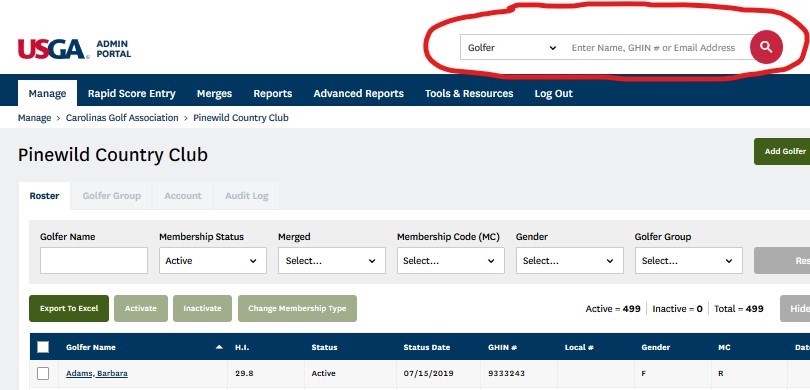Expand the Merged filter dropdown
810x390 pixels.
pos(332,261)
